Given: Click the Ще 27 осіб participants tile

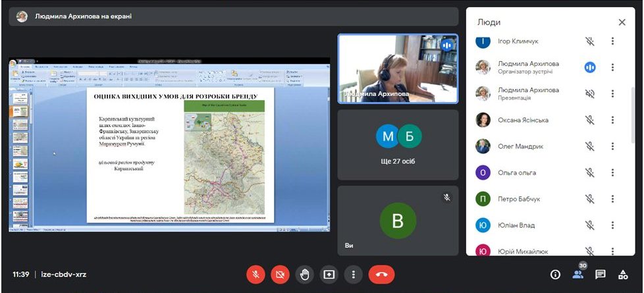Looking at the screenshot, I should (397, 145).
